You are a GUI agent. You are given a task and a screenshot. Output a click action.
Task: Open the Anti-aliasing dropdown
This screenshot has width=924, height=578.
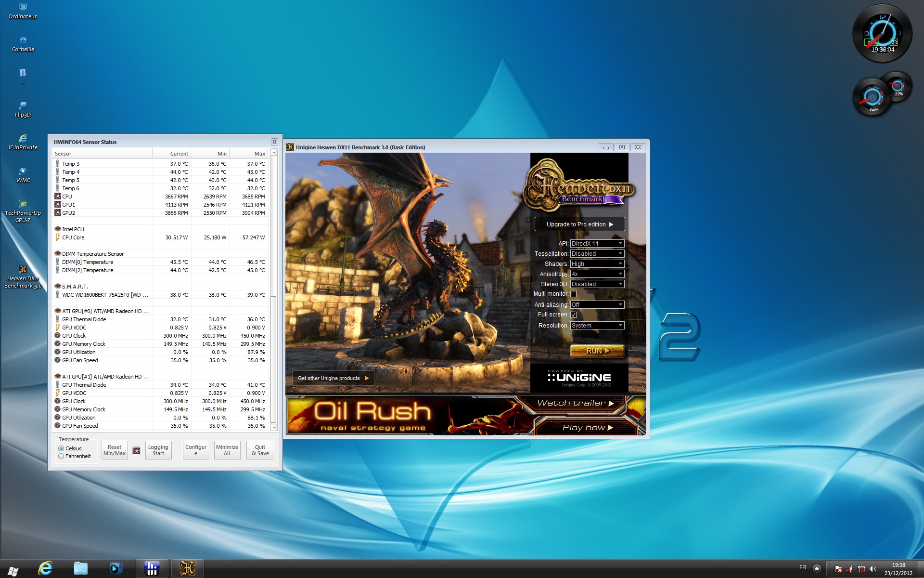point(597,305)
